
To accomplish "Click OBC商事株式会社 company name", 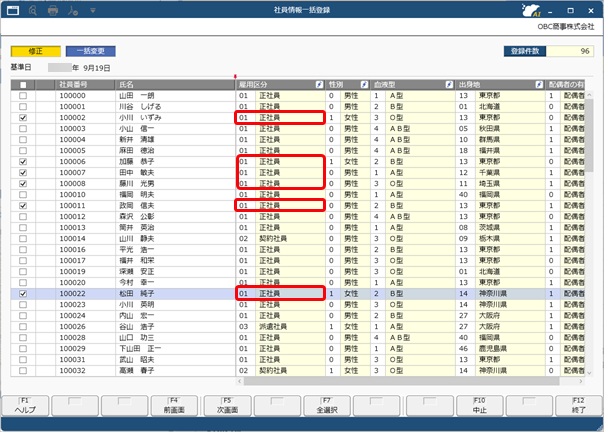I will (x=566, y=27).
